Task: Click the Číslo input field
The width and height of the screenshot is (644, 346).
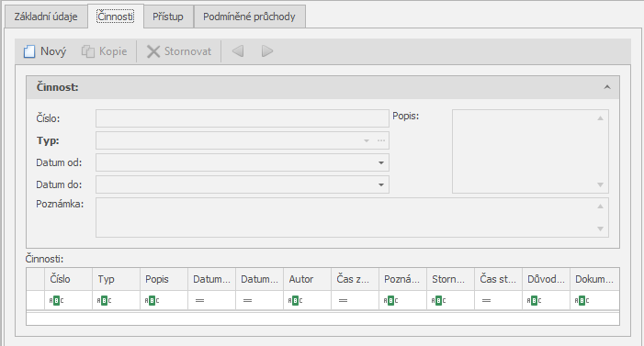Action: pyautogui.click(x=243, y=118)
